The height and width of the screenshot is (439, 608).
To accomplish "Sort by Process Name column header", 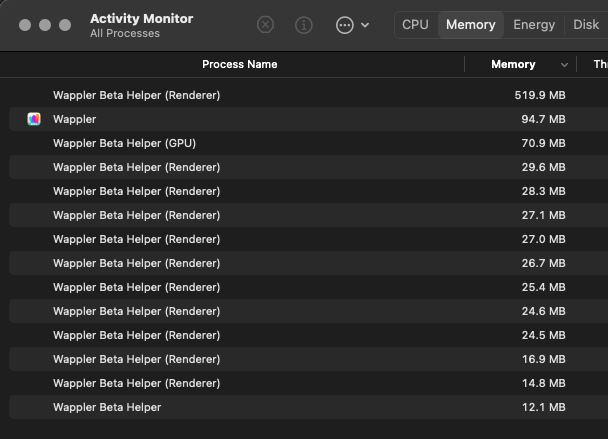I will tap(240, 64).
